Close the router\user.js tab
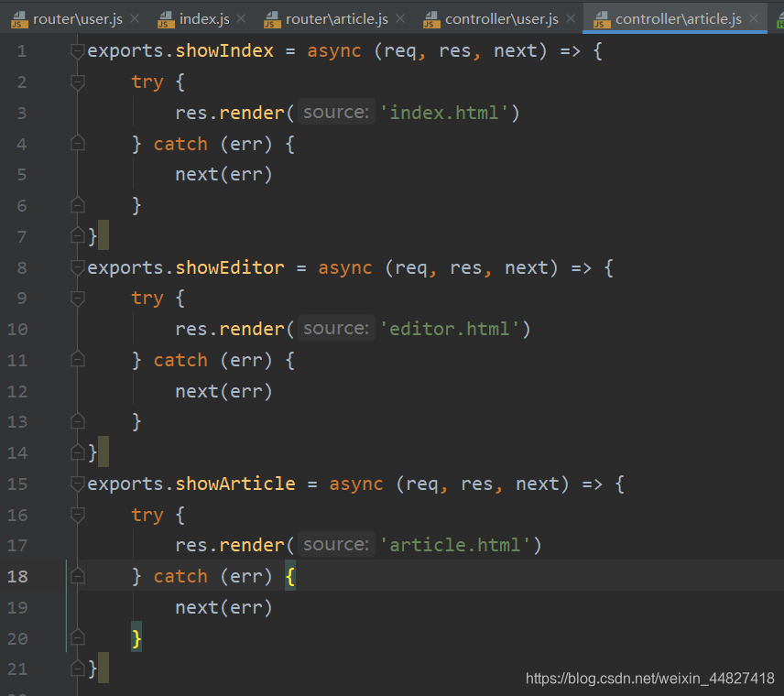This screenshot has width=784, height=696. click(135, 19)
